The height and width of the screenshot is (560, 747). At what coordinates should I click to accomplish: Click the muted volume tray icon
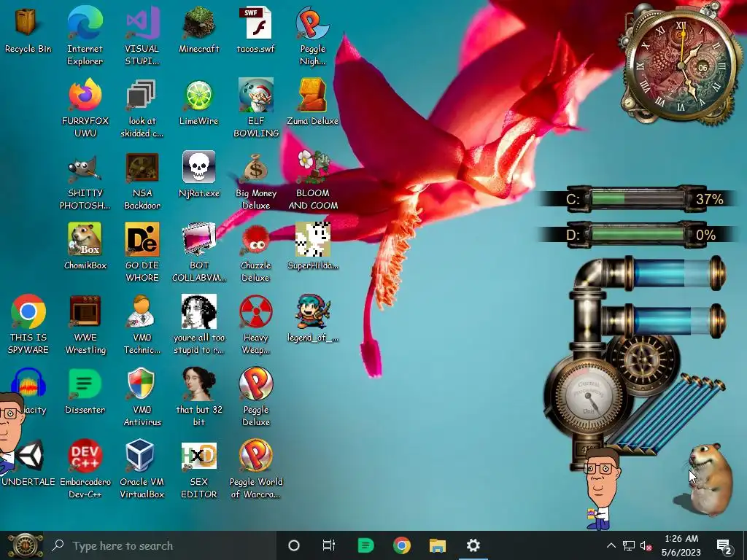coord(646,545)
